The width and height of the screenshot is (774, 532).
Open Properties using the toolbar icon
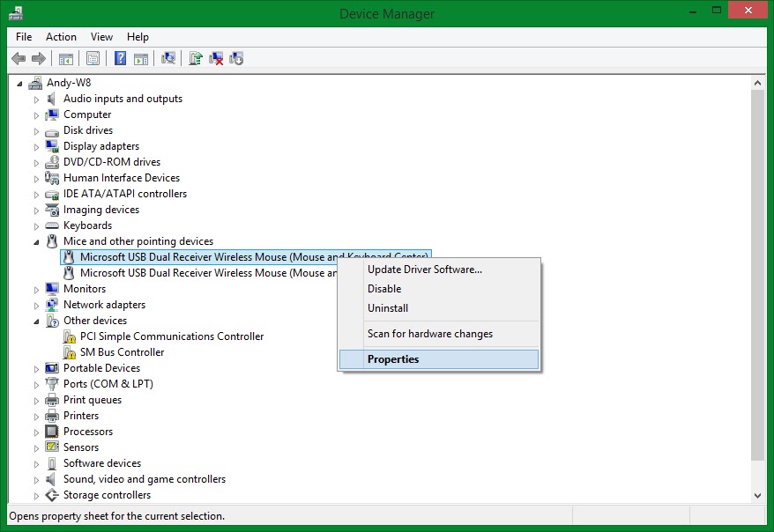tap(93, 58)
